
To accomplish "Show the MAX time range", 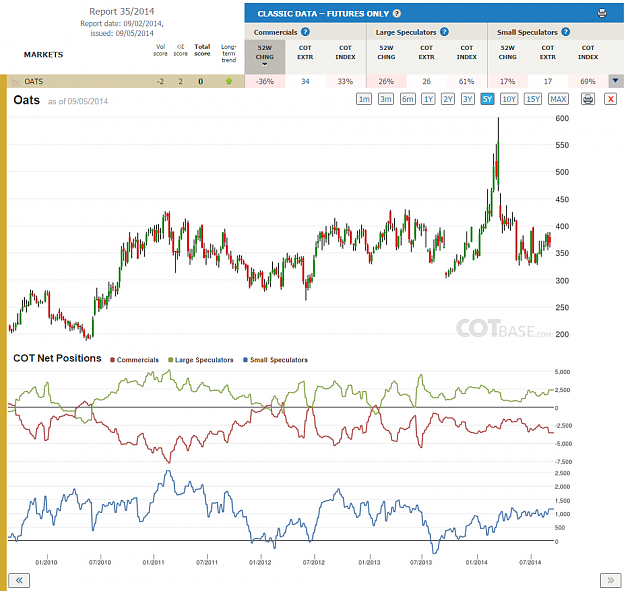I will 558,99.
